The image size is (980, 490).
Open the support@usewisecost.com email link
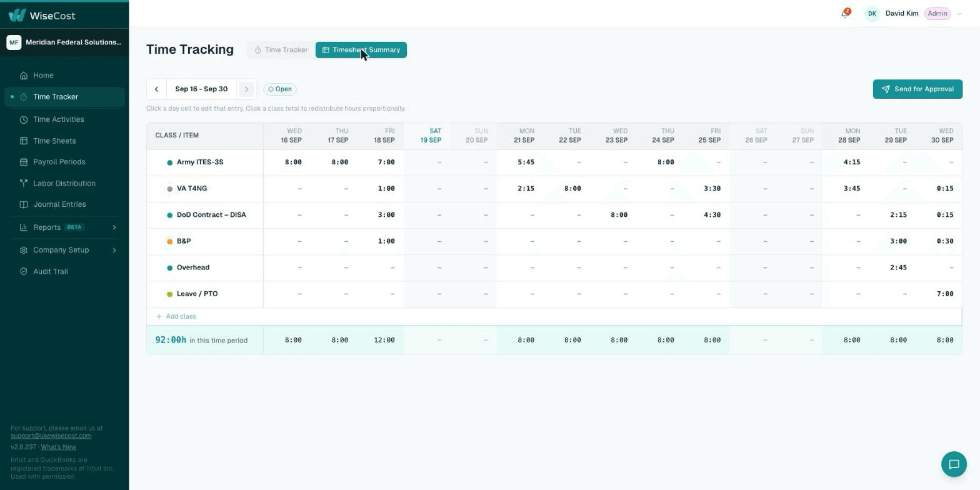(51, 436)
